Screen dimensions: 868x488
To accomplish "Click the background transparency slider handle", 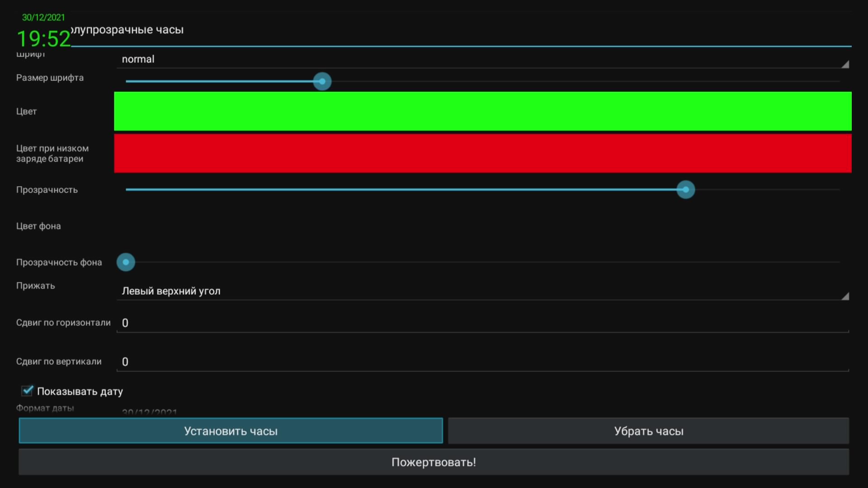I will tap(126, 262).
